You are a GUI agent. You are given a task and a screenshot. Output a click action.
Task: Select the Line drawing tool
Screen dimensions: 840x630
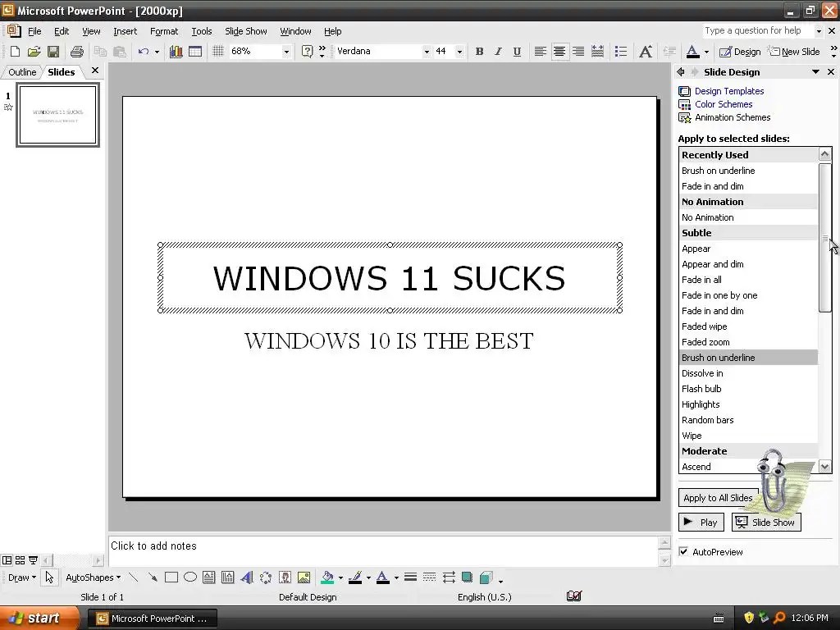134,577
